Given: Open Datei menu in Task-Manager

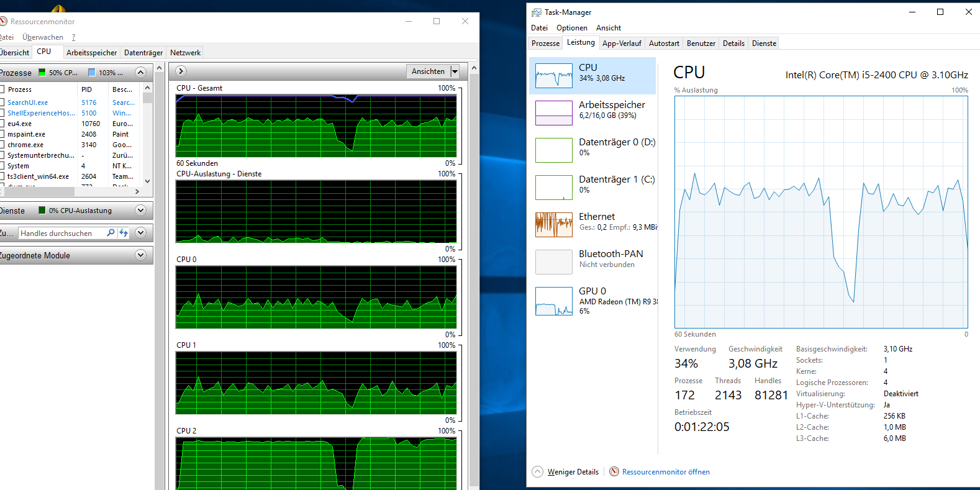Looking at the screenshot, I should point(539,28).
